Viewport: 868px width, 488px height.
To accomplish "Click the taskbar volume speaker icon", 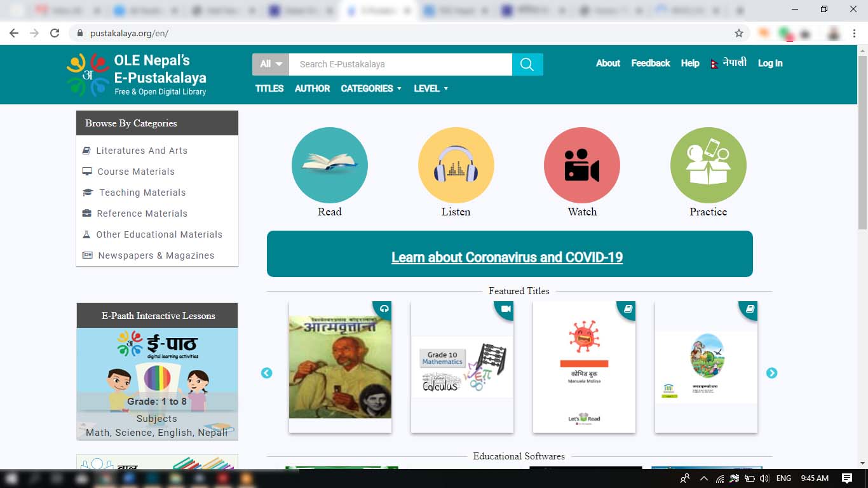I will pos(764,478).
